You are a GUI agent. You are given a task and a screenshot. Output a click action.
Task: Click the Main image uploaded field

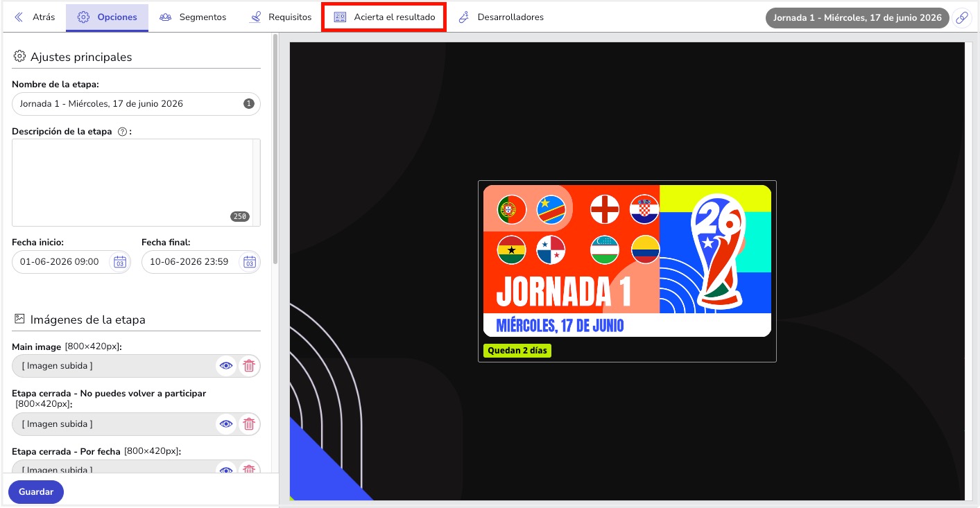[136, 366]
